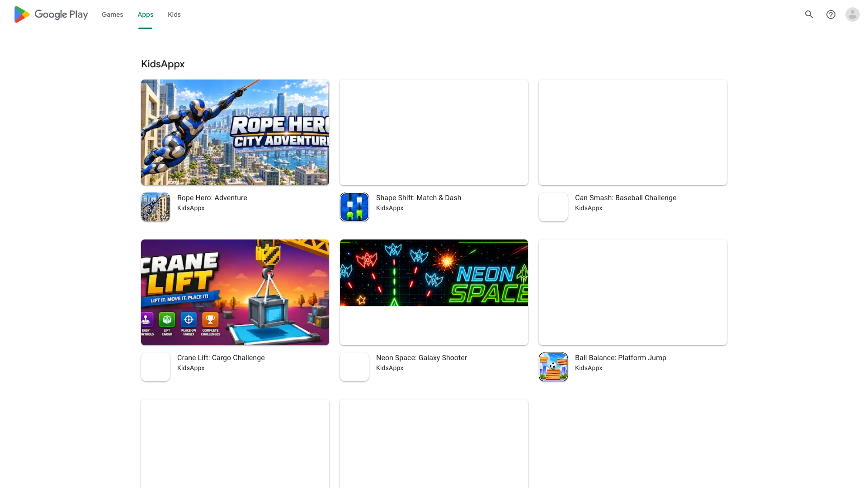Click KidsAppx developer name under Ball Balance
This screenshot has width=868, height=488.
589,368
